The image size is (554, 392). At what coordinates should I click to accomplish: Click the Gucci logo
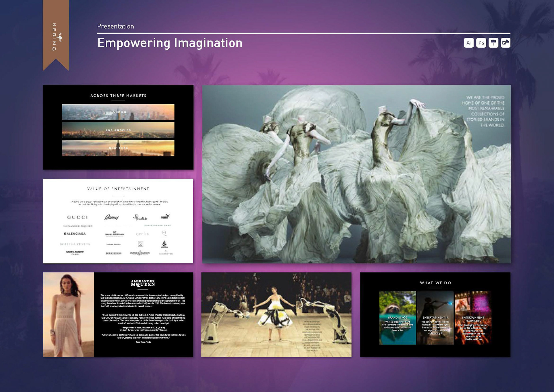pyautogui.click(x=77, y=217)
